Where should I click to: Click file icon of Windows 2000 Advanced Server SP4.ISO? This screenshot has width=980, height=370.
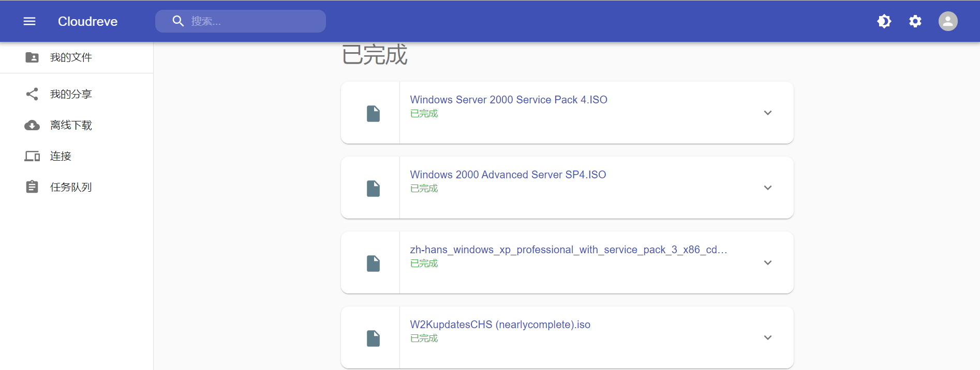click(x=373, y=188)
